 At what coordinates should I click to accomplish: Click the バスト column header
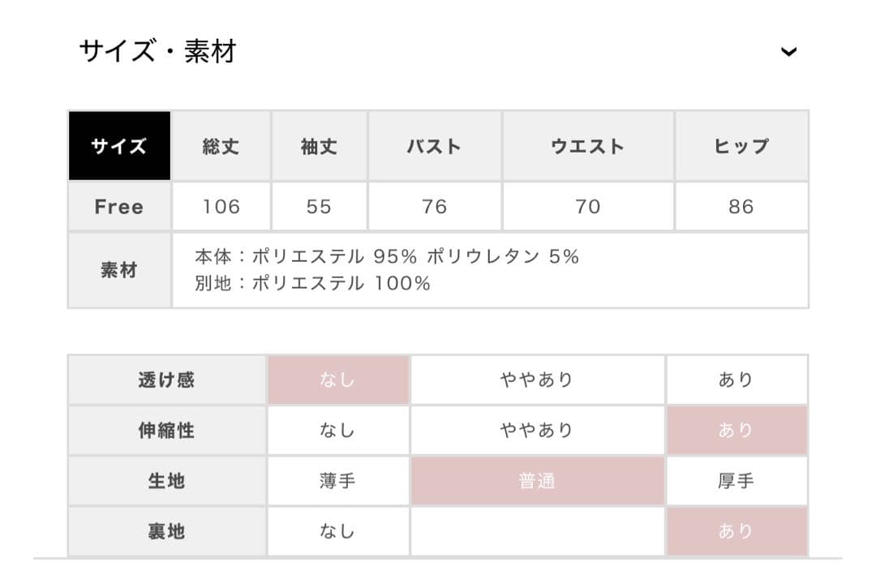[x=434, y=147]
